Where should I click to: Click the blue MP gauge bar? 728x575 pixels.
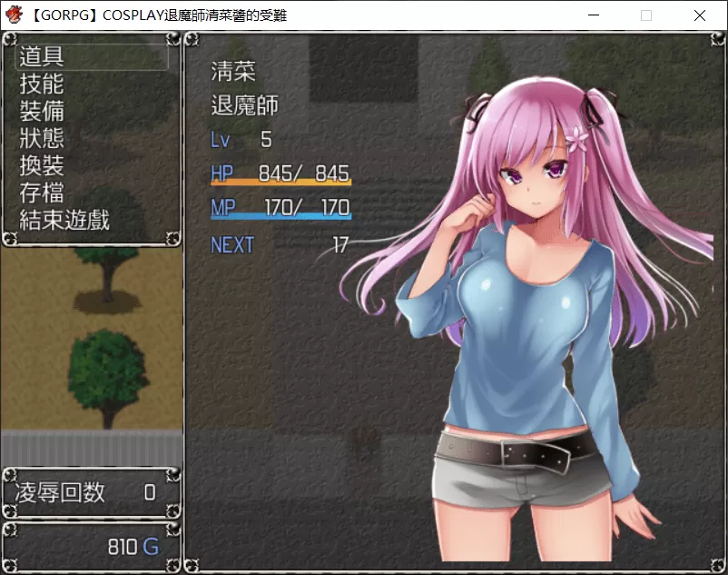(280, 217)
